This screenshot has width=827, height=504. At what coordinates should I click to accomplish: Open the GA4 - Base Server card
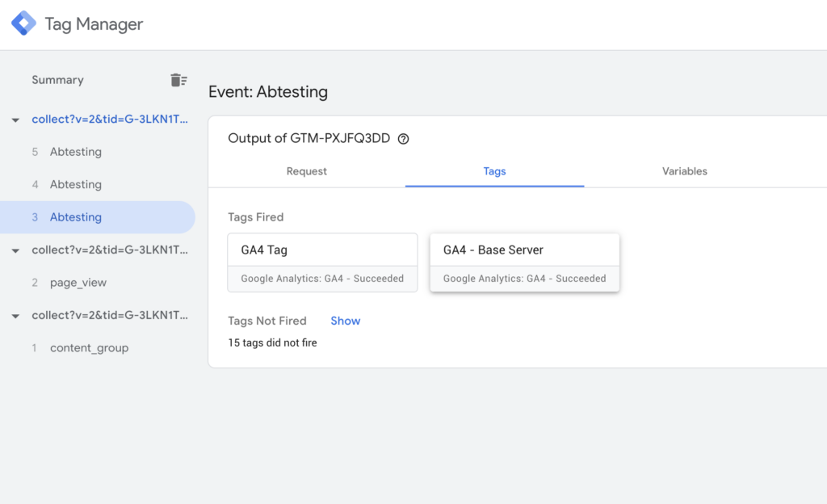[x=525, y=262]
